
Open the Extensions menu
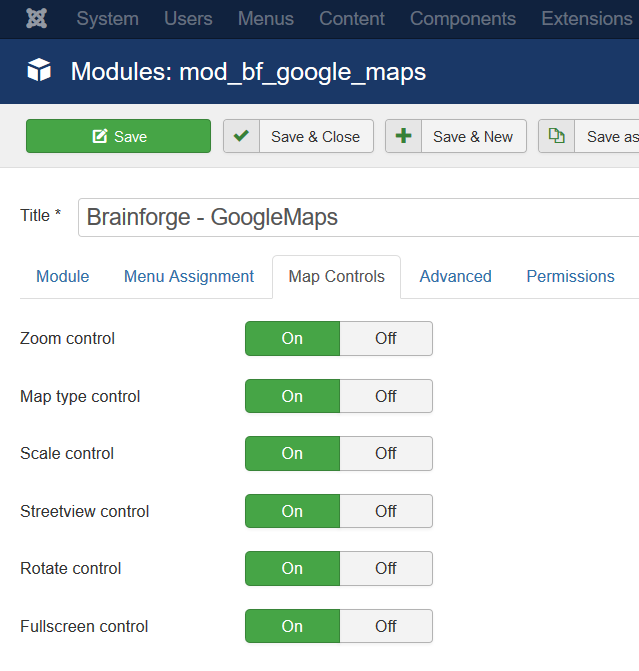point(587,19)
